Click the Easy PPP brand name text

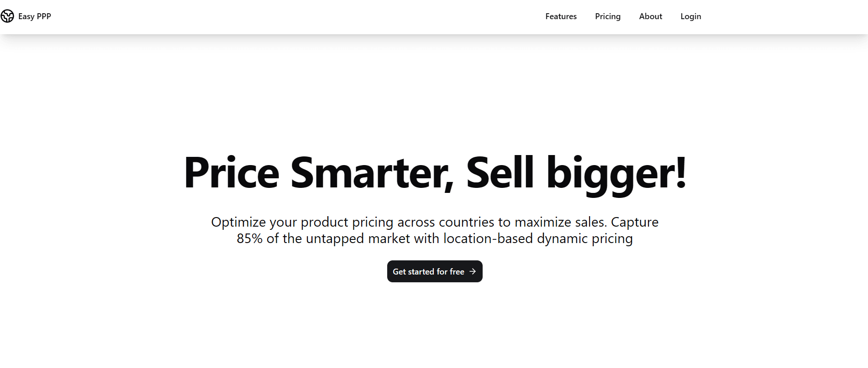click(x=35, y=16)
